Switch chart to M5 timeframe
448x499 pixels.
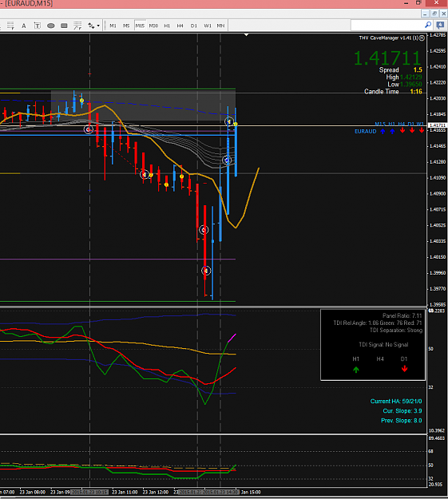[x=126, y=26]
